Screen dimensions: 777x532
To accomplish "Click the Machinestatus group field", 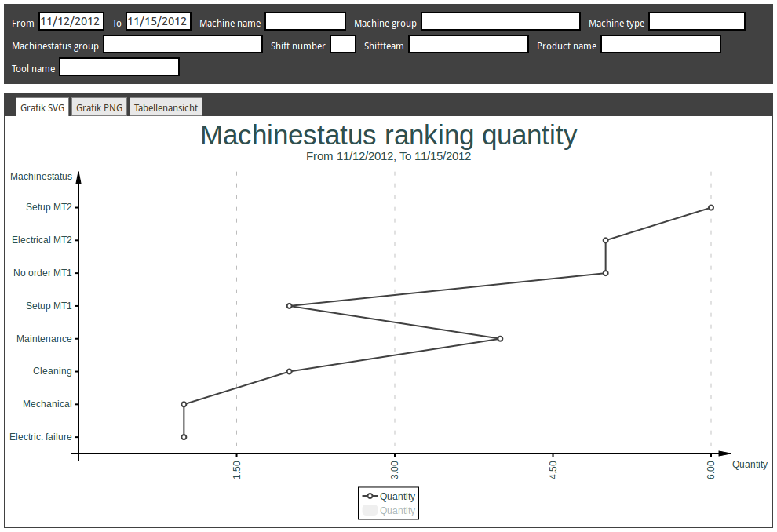I will [183, 44].
